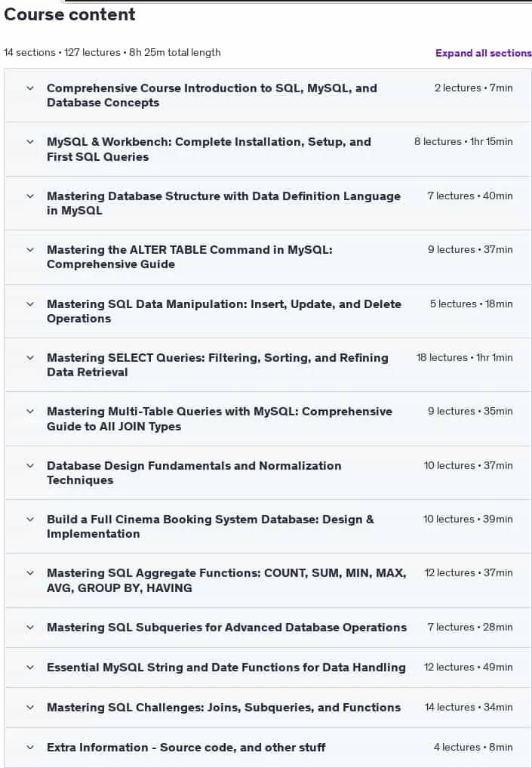Screen dimensions: 532x768
Task: Expand all sections link
Action: (483, 53)
